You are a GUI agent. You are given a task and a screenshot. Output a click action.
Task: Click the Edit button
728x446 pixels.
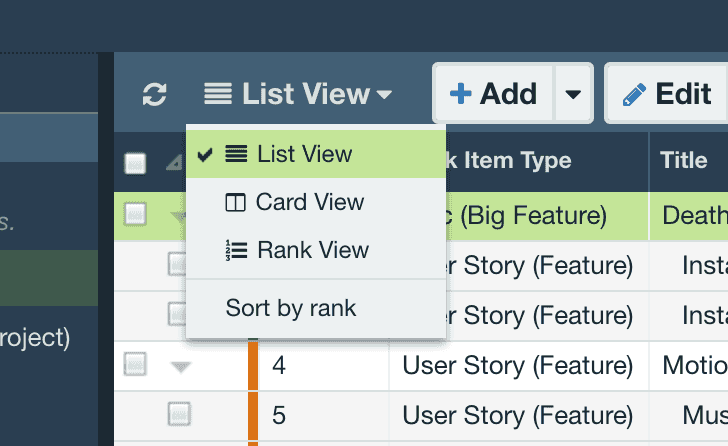point(666,94)
